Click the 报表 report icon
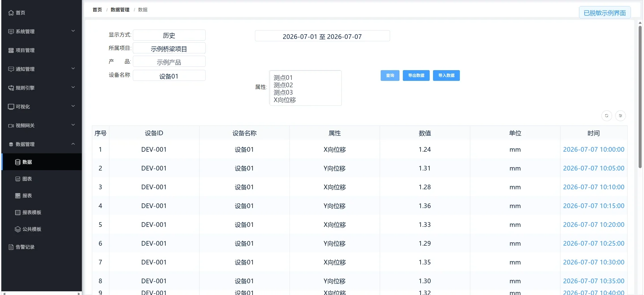The height and width of the screenshot is (295, 644). (x=18, y=196)
